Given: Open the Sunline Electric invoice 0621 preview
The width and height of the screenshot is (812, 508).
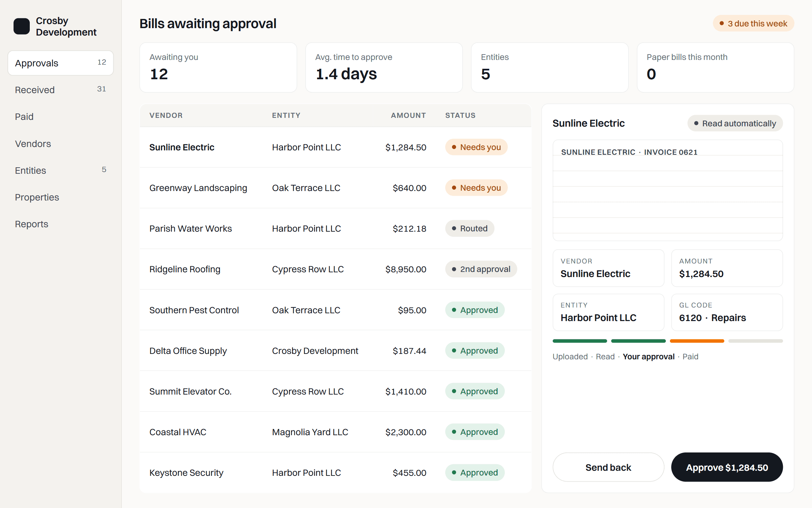Looking at the screenshot, I should (668, 190).
